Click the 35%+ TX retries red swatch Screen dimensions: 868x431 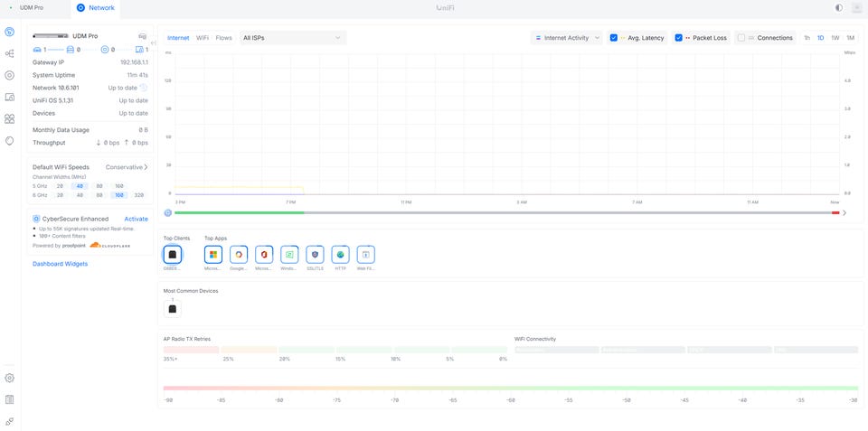click(191, 350)
